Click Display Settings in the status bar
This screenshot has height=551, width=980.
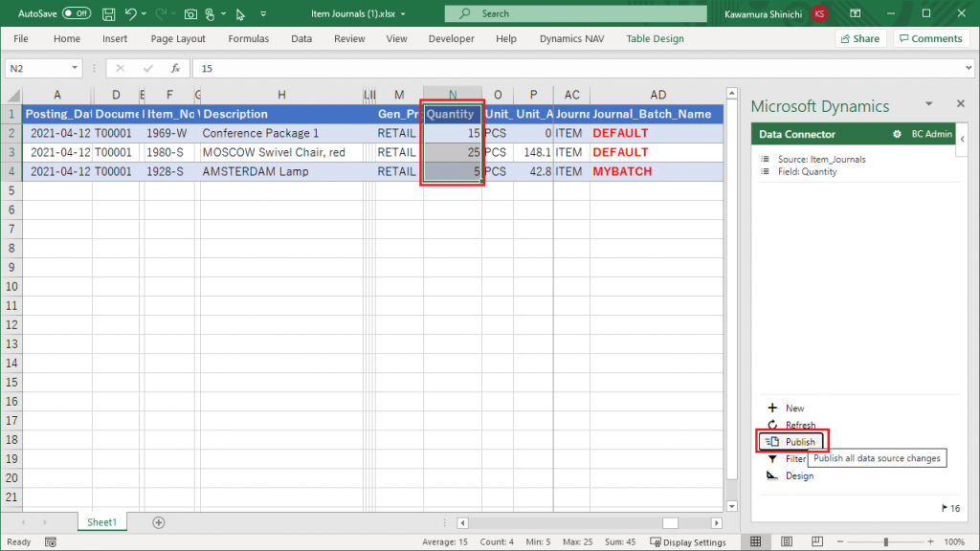click(688, 541)
